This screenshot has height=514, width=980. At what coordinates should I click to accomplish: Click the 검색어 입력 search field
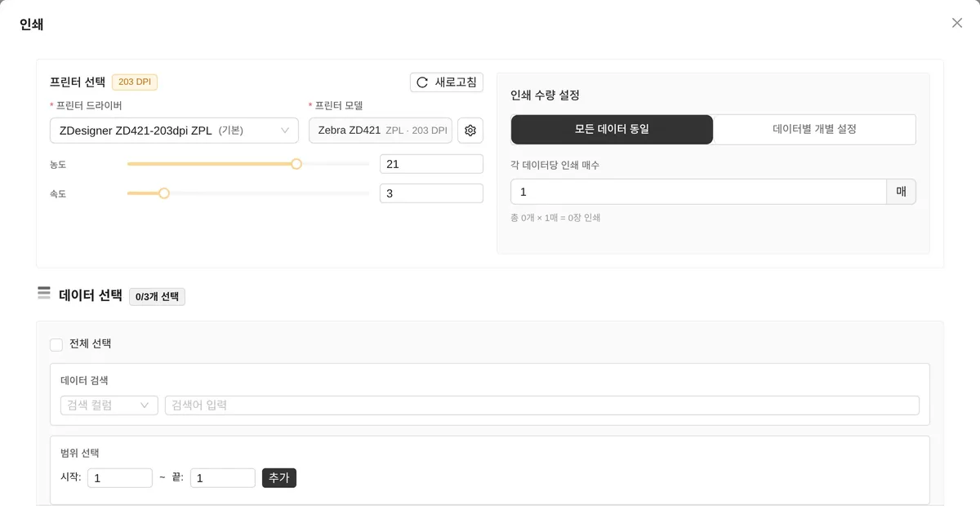pyautogui.click(x=542, y=405)
